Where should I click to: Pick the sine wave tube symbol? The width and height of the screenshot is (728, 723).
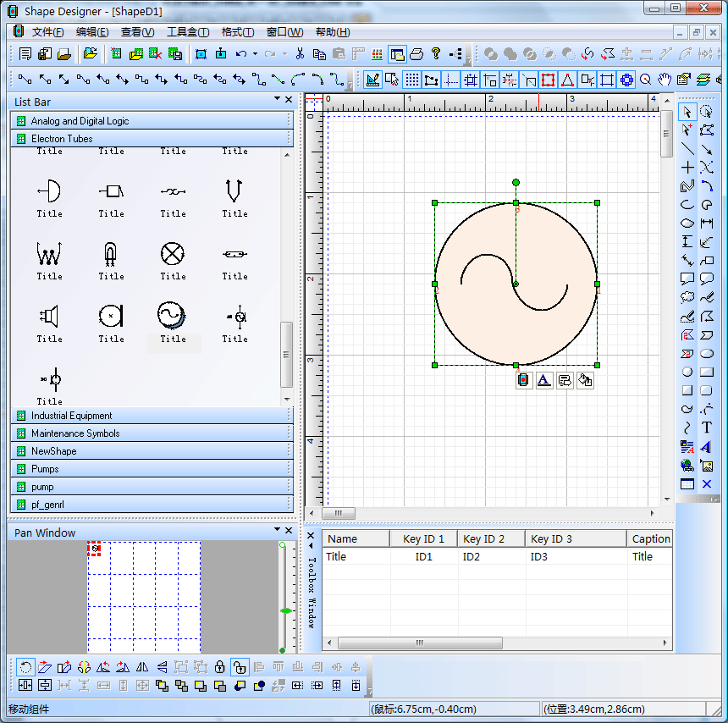pyautogui.click(x=173, y=316)
